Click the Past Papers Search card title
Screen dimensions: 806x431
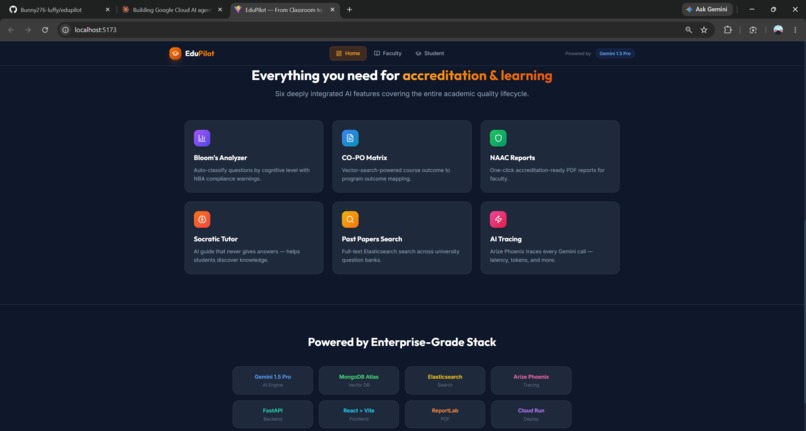click(372, 239)
